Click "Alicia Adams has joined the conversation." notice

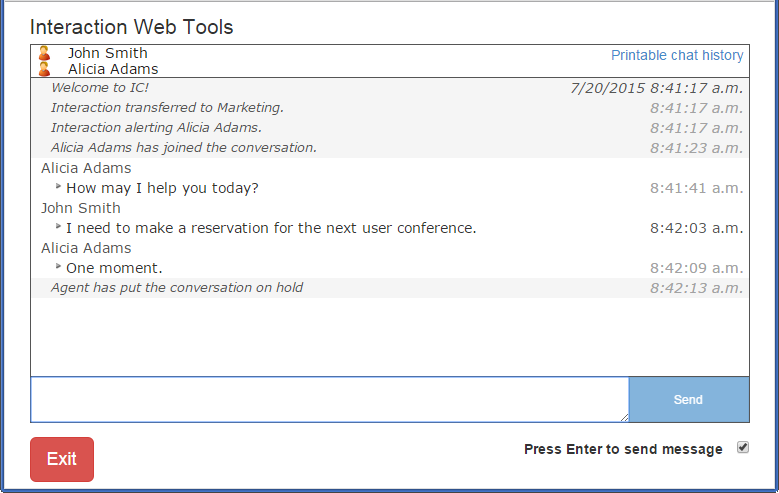184,148
